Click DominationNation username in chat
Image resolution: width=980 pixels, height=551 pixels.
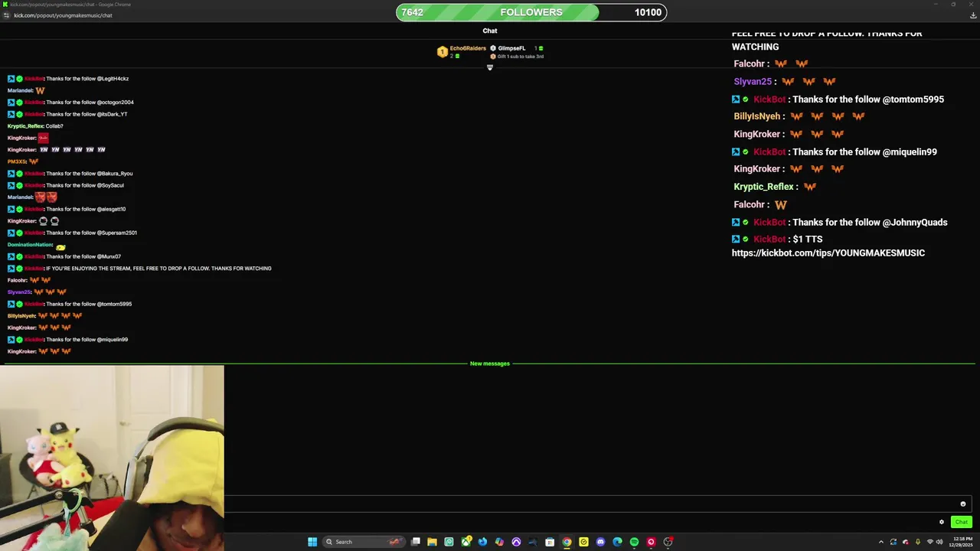pyautogui.click(x=30, y=245)
